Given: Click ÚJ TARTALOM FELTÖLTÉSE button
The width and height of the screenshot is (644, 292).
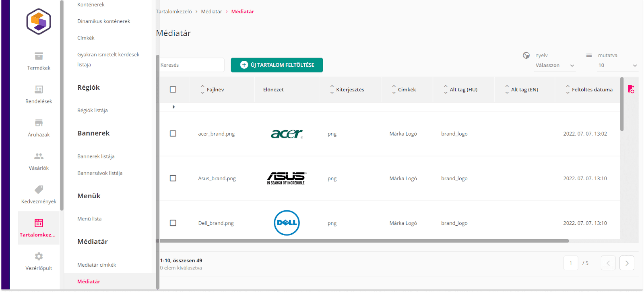Looking at the screenshot, I should (277, 65).
